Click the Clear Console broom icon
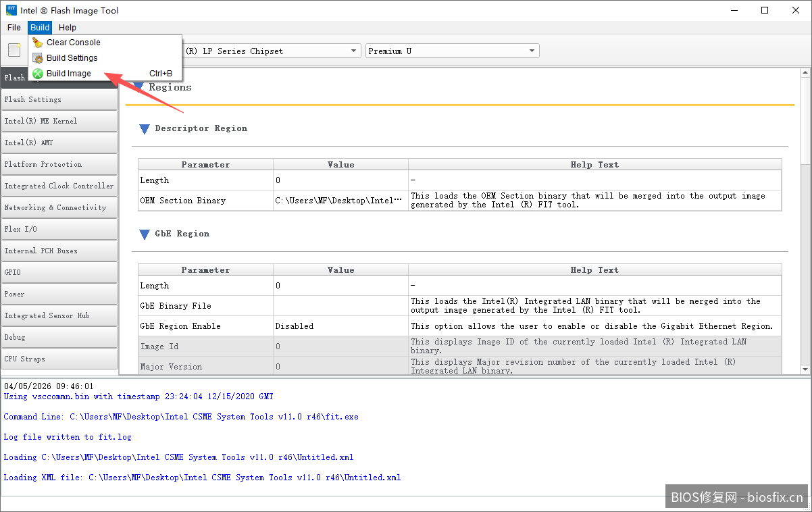Viewport: 812px width, 512px height. pos(38,43)
